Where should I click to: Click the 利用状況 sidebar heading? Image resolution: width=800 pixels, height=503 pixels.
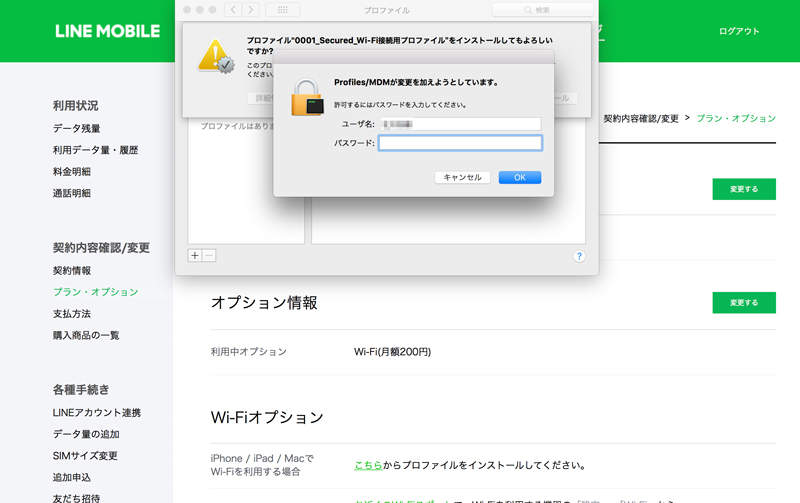coord(76,106)
